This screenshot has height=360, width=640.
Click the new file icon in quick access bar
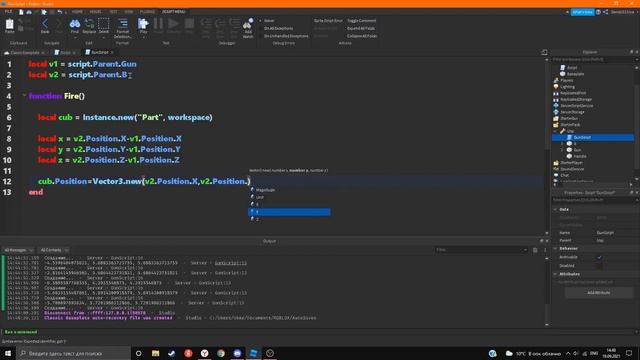pos(21,12)
